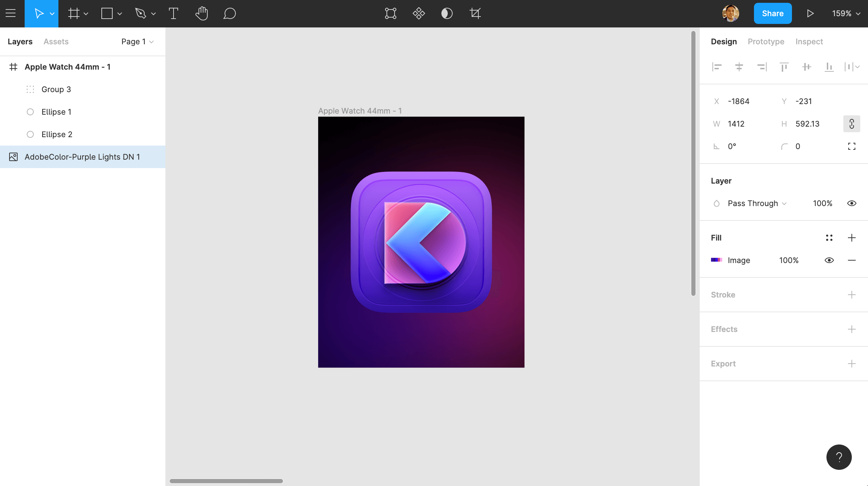Select the Hand tool
The height and width of the screenshot is (486, 868).
pyautogui.click(x=202, y=14)
